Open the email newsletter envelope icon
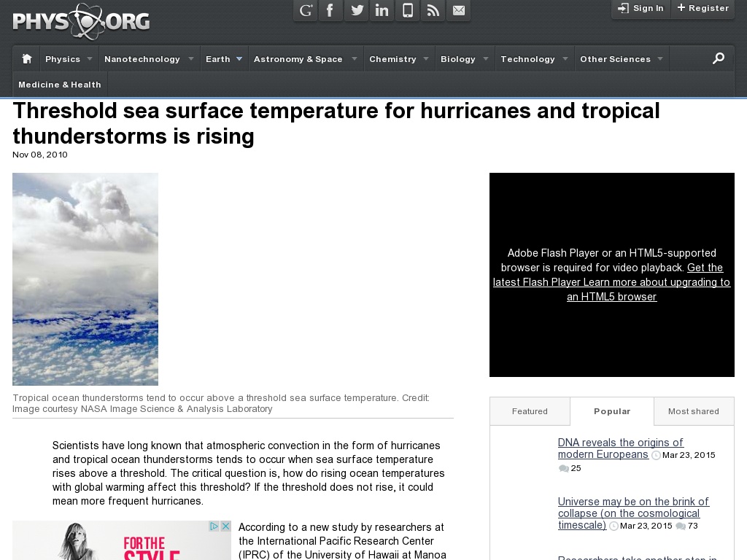 click(x=459, y=10)
